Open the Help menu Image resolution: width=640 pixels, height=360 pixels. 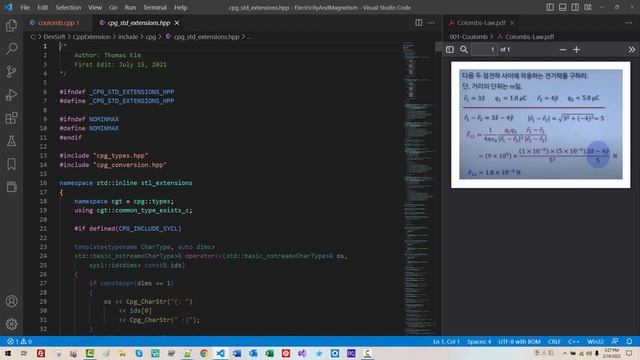coord(180,7)
